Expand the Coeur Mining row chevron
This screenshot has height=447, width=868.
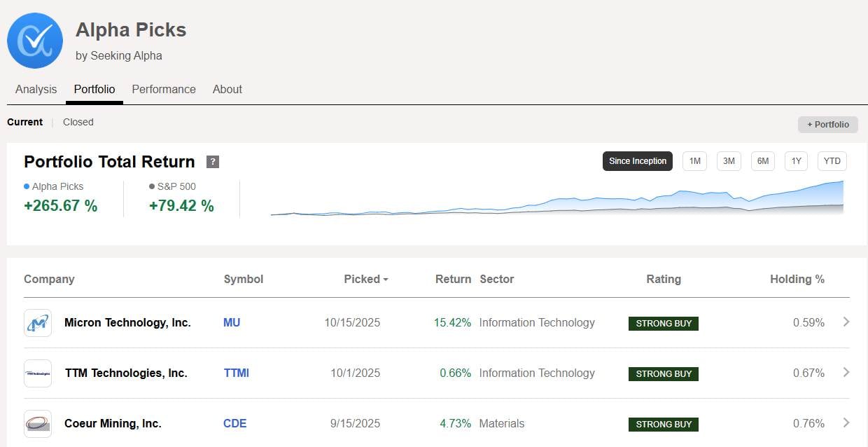[846, 423]
